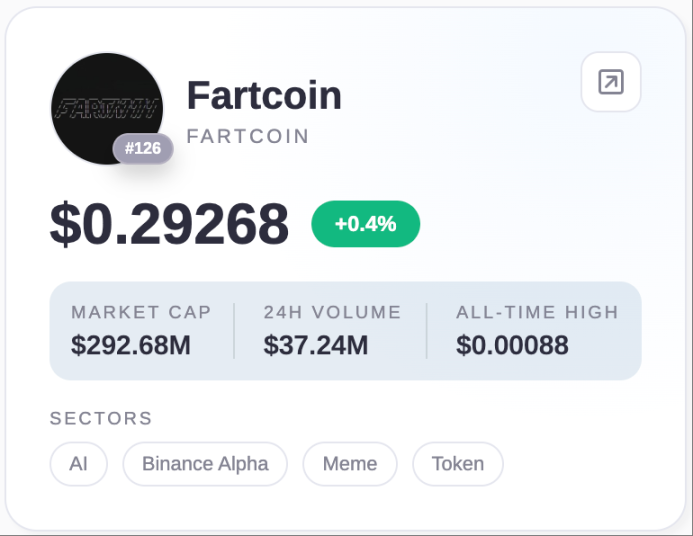Open the Meme sector tag
693x536 pixels.
coord(350,464)
